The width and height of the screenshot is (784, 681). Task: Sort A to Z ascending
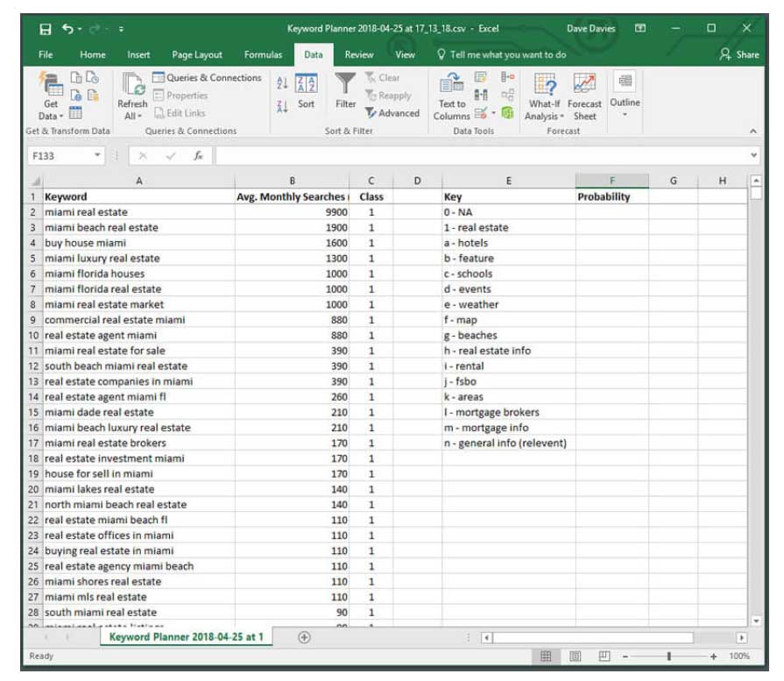point(282,83)
